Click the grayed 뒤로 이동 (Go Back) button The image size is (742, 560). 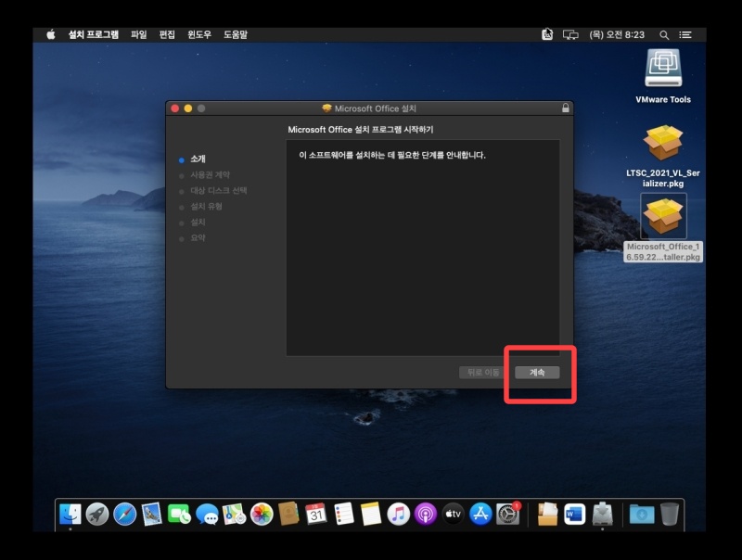[483, 372]
